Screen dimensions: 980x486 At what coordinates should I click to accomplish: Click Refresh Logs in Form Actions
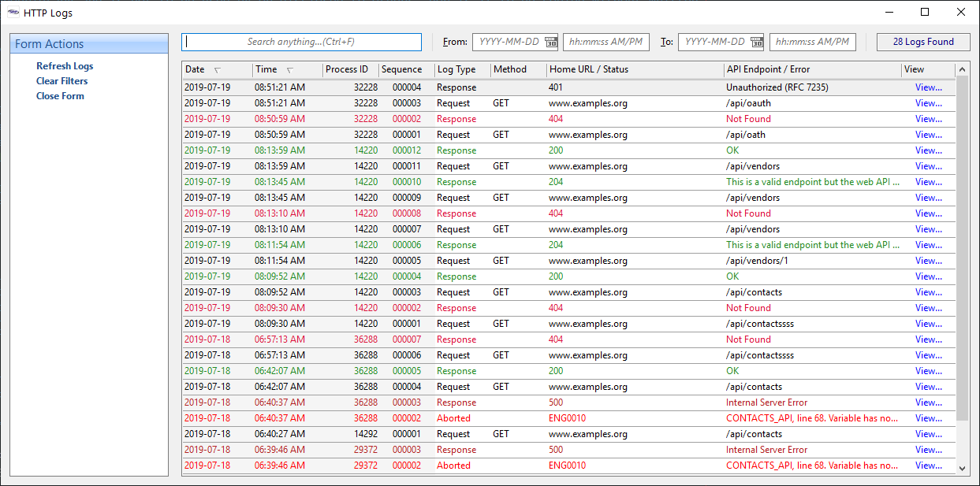pos(65,66)
